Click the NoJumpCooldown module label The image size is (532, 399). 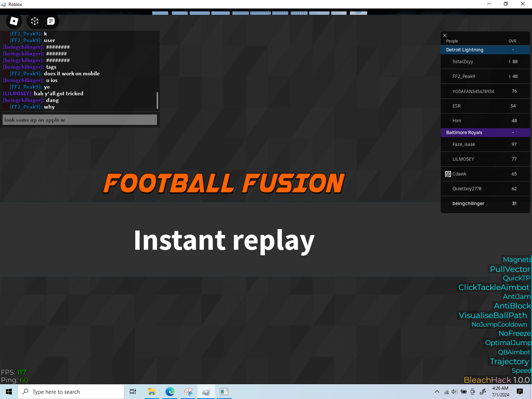pyautogui.click(x=499, y=324)
